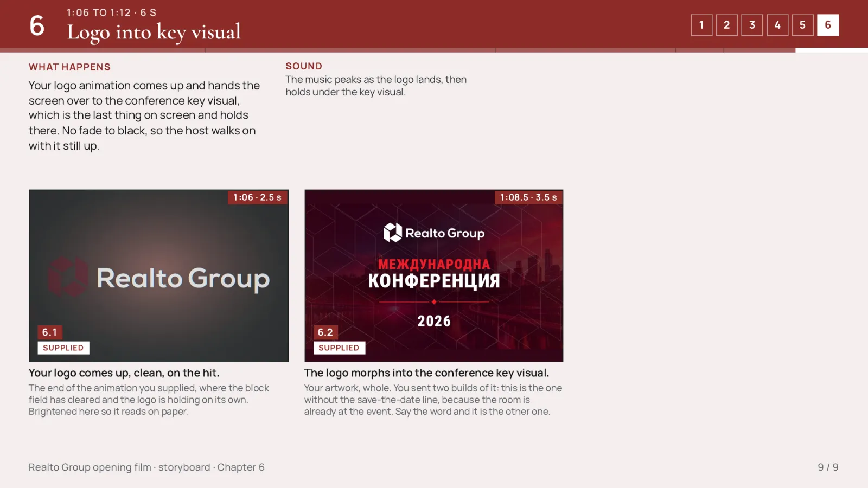Screen dimensions: 868x488
Task: Click the WHAT HAPPENS heading
Action: coord(69,67)
